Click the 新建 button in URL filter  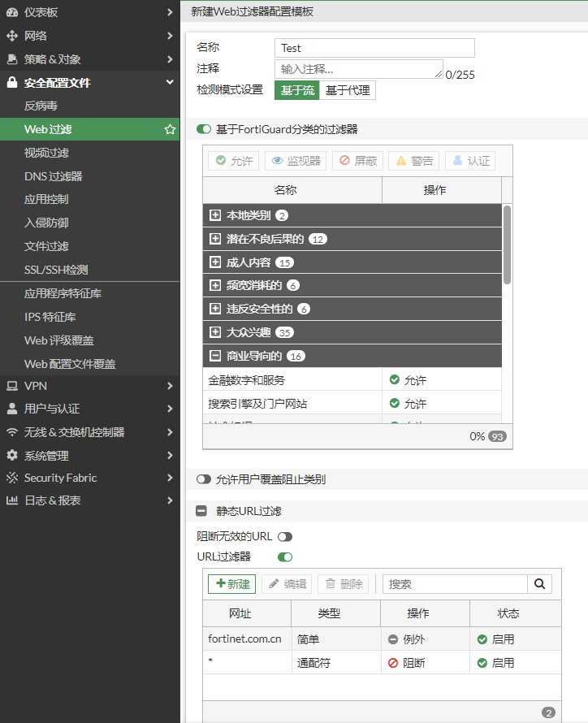click(231, 584)
